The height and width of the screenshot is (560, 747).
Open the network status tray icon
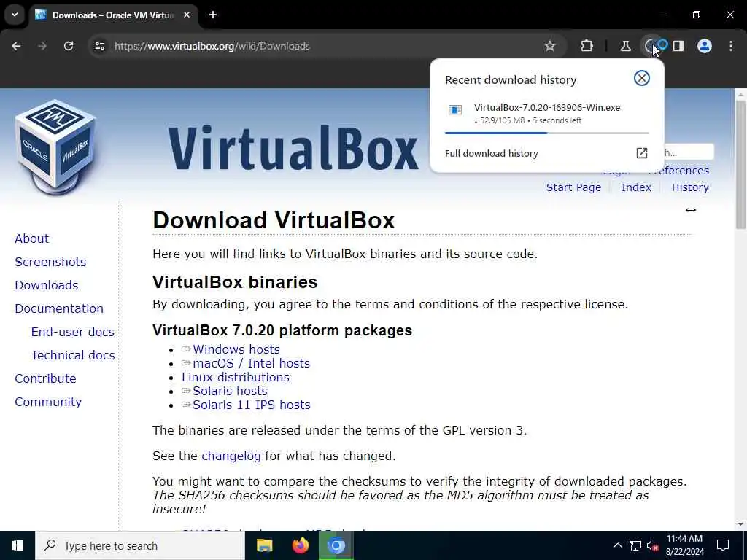[635, 545]
